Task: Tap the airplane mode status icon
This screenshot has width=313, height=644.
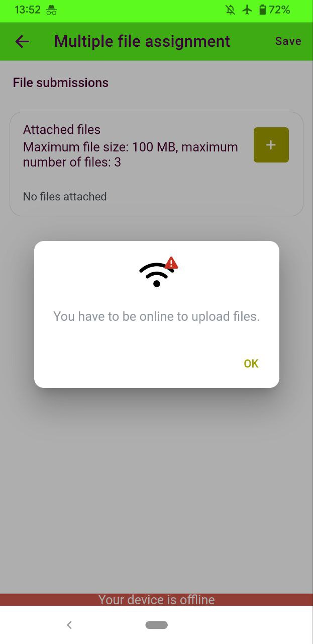Action: (x=247, y=10)
